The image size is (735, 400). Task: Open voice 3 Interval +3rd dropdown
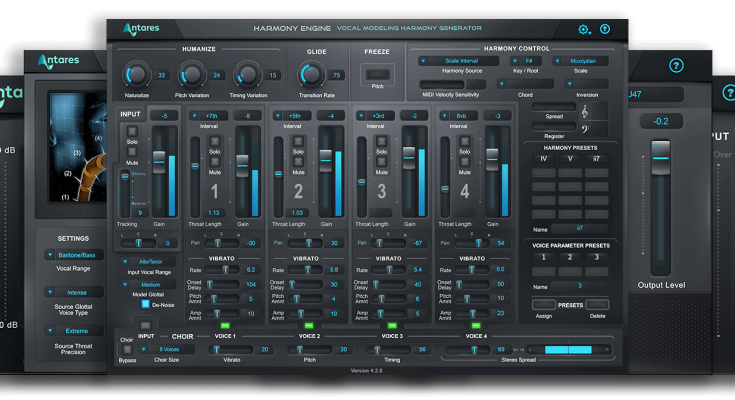(x=375, y=116)
